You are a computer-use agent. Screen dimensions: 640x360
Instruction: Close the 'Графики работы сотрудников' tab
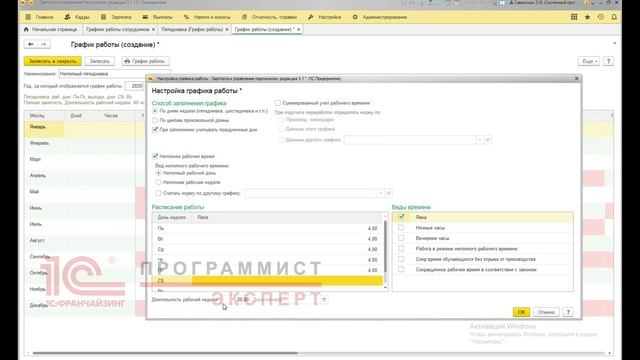coord(153,29)
